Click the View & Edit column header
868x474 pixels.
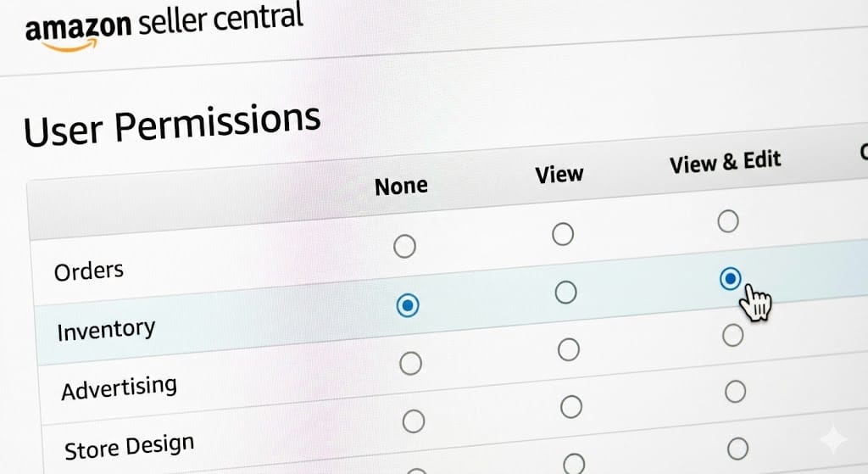coord(725,162)
